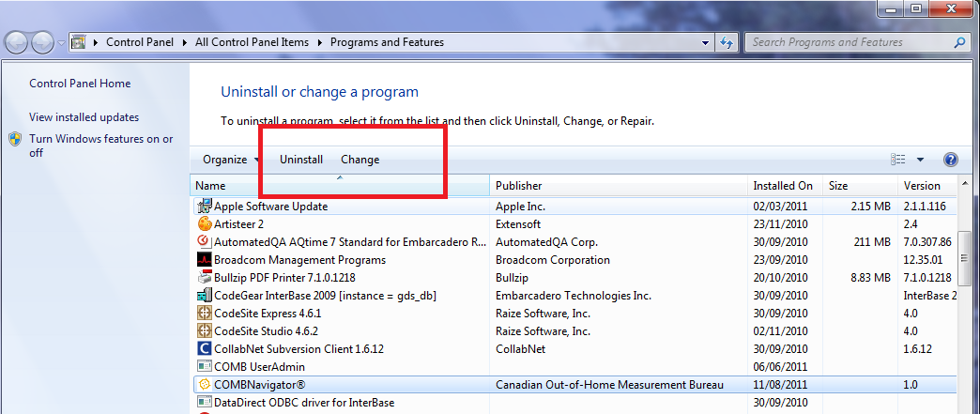
Task: Click the refresh button in address bar
Action: [727, 42]
